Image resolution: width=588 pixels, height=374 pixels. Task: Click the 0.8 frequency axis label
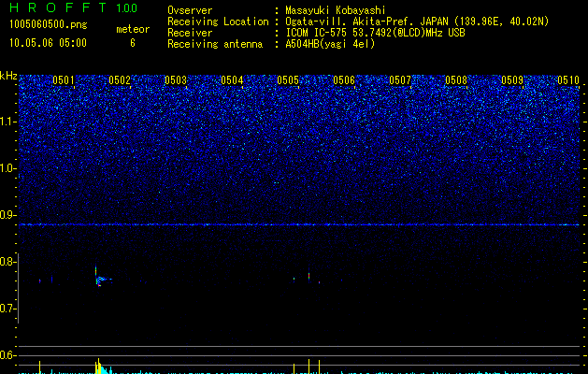coord(8,262)
